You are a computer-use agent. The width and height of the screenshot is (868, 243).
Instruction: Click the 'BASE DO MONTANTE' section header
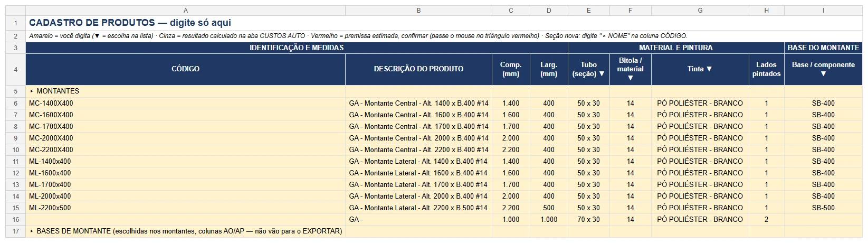823,48
